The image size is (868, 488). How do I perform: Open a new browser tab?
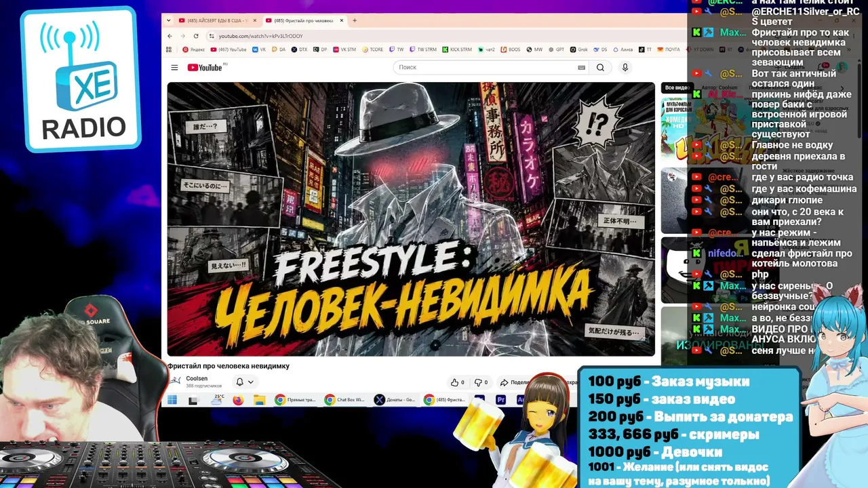pyautogui.click(x=354, y=20)
